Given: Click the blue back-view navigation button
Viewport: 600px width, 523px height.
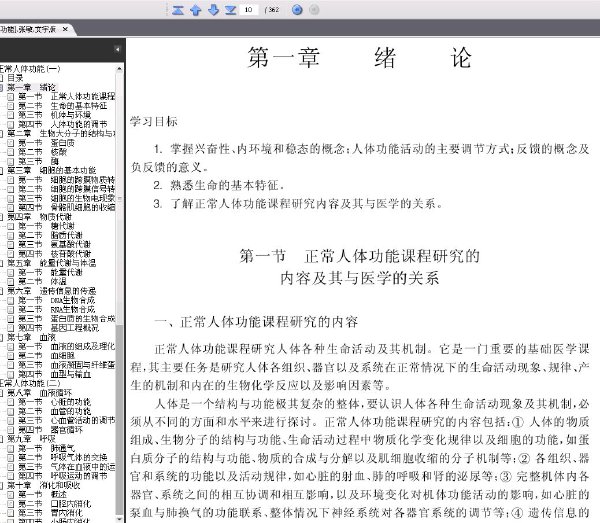Looking at the screenshot, I should 297,10.
